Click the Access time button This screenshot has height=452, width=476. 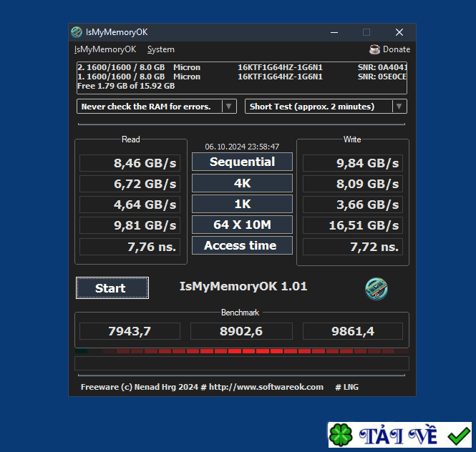pyautogui.click(x=242, y=245)
